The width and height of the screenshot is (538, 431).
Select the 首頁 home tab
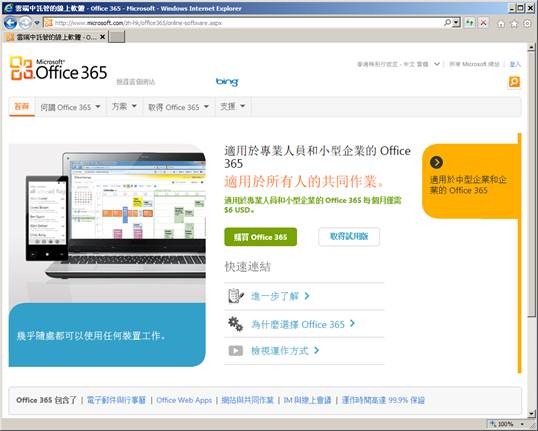pyautogui.click(x=22, y=106)
